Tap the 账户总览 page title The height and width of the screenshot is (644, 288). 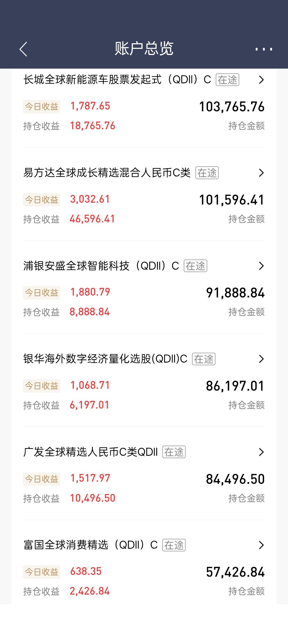(x=144, y=49)
